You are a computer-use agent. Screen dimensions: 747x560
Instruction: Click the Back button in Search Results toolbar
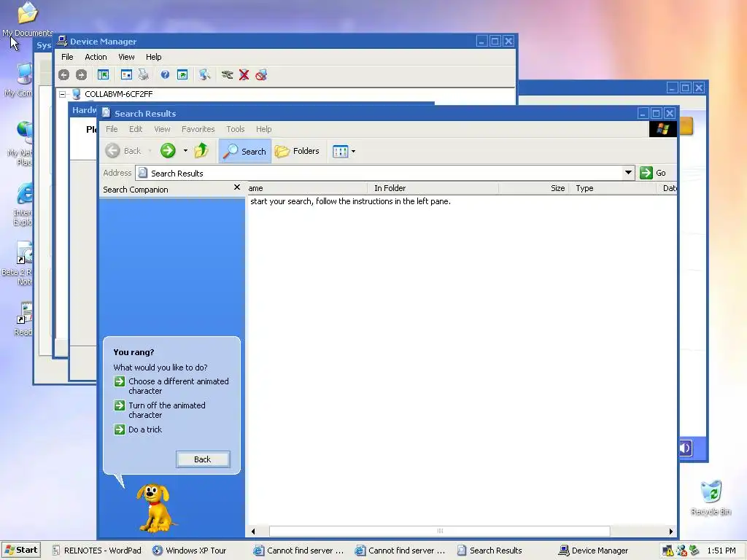pyautogui.click(x=123, y=151)
